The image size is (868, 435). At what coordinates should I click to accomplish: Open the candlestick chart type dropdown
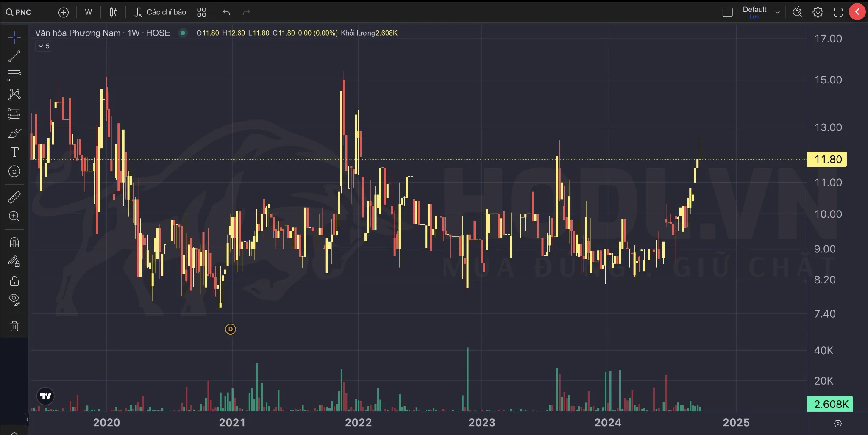click(x=113, y=12)
